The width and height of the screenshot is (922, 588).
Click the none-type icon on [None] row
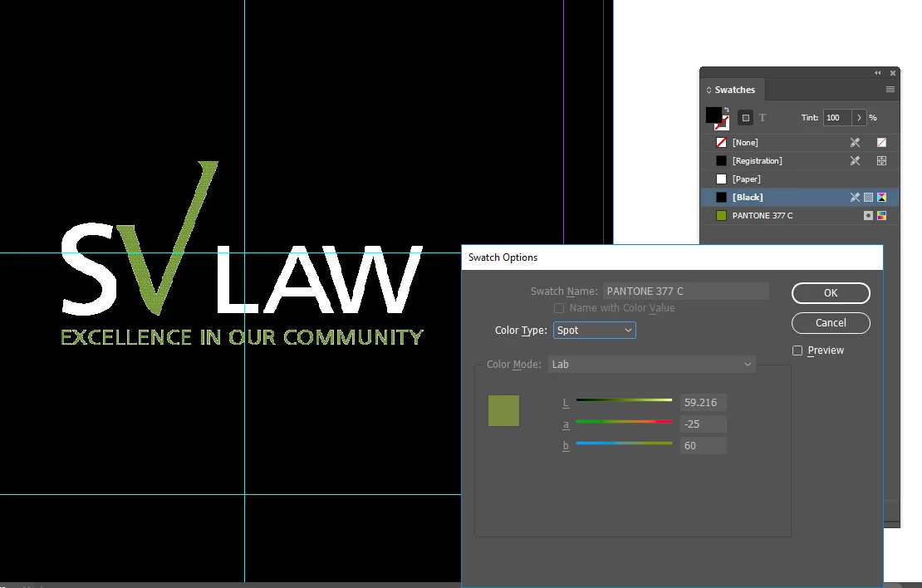[x=881, y=142]
